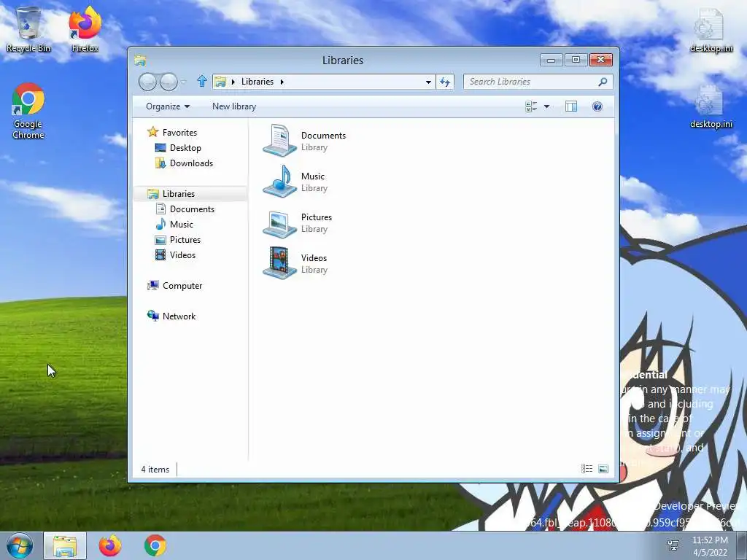
Task: Click the Libraries window icon in title bar
Action: click(140, 61)
